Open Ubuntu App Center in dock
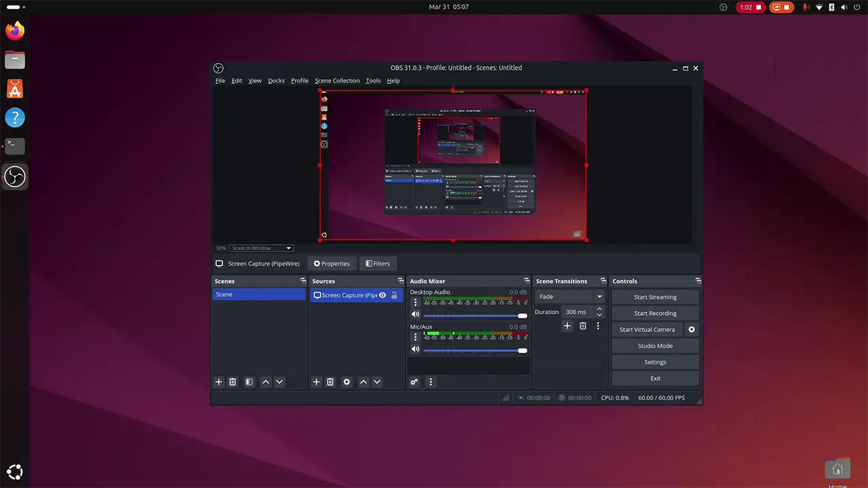This screenshot has height=488, width=868. click(15, 89)
